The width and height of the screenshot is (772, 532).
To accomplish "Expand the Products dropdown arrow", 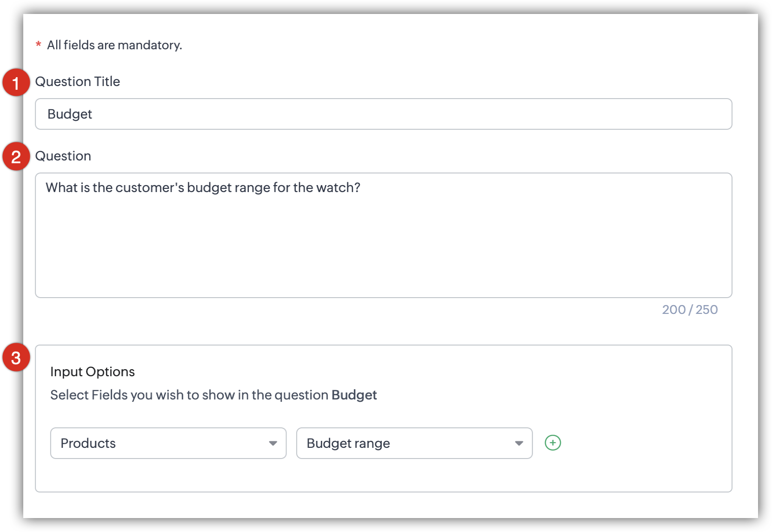I will 273,443.
